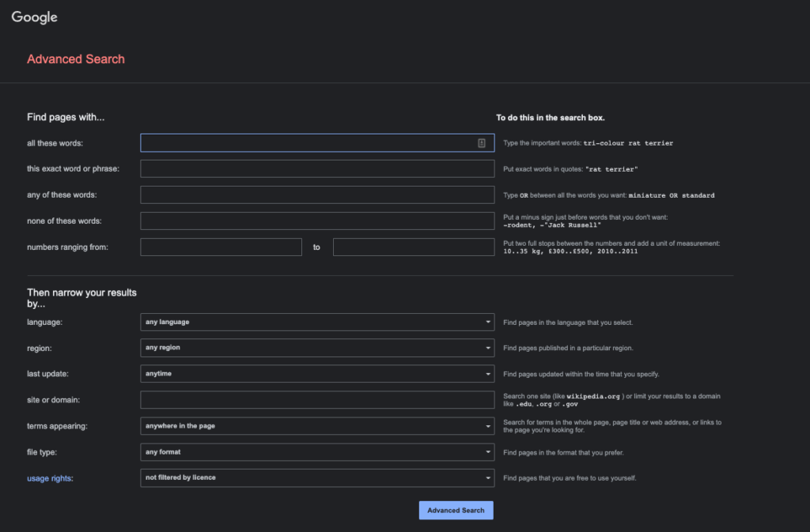
Task: Click the autofill icon in first search field
Action: [x=481, y=143]
